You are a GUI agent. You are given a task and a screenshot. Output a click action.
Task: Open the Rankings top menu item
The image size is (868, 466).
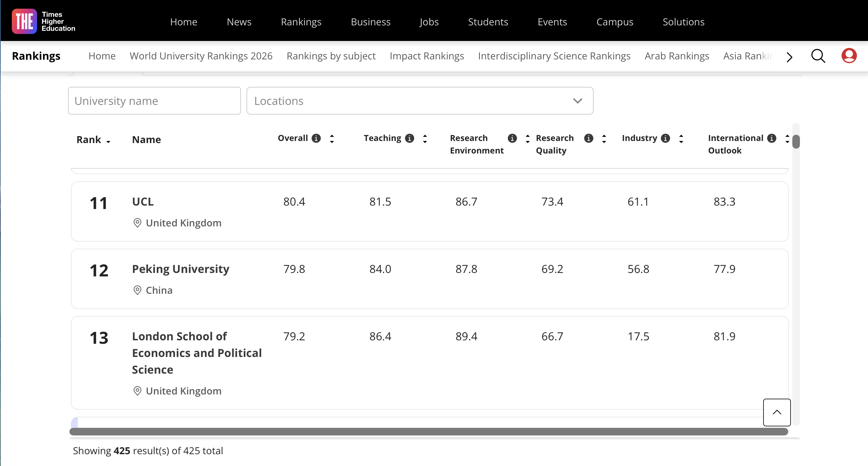pyautogui.click(x=301, y=22)
